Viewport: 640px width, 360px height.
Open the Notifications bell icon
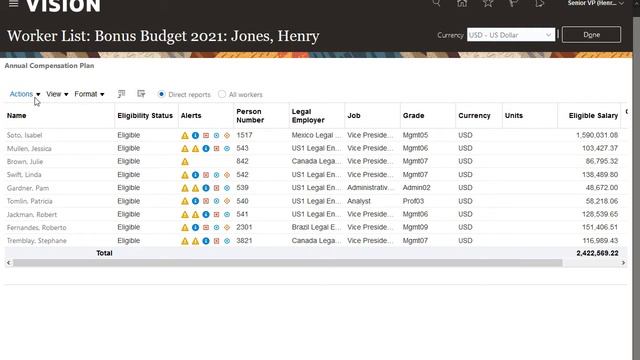pos(540,3)
